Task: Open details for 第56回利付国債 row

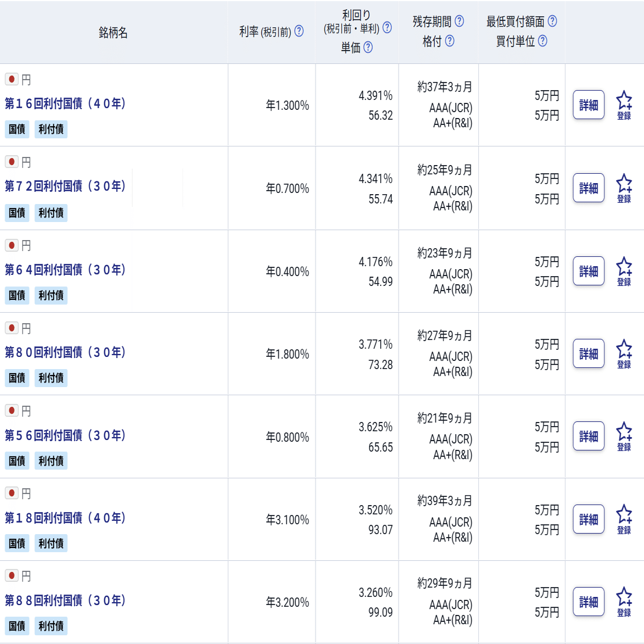Action: [x=588, y=436]
